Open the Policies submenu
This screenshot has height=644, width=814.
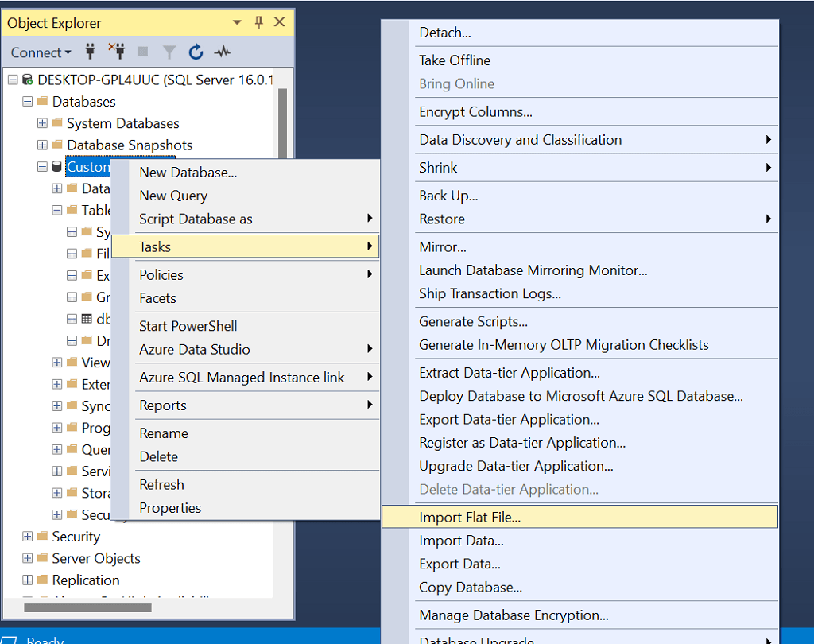coord(246,275)
